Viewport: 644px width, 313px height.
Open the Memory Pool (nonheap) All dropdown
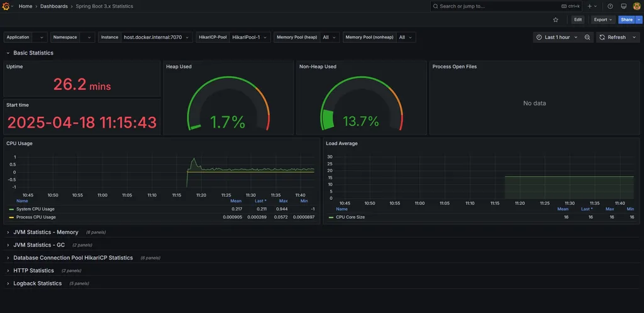tap(406, 37)
